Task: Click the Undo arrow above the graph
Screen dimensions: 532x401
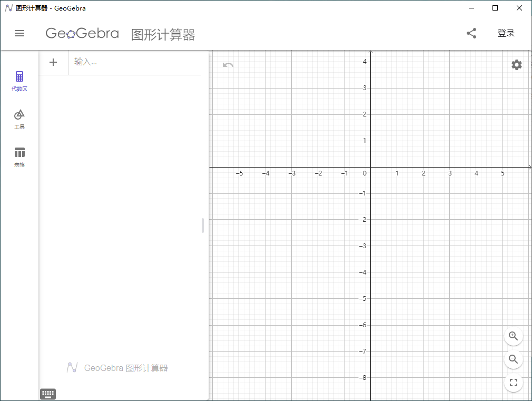Action: (228, 65)
